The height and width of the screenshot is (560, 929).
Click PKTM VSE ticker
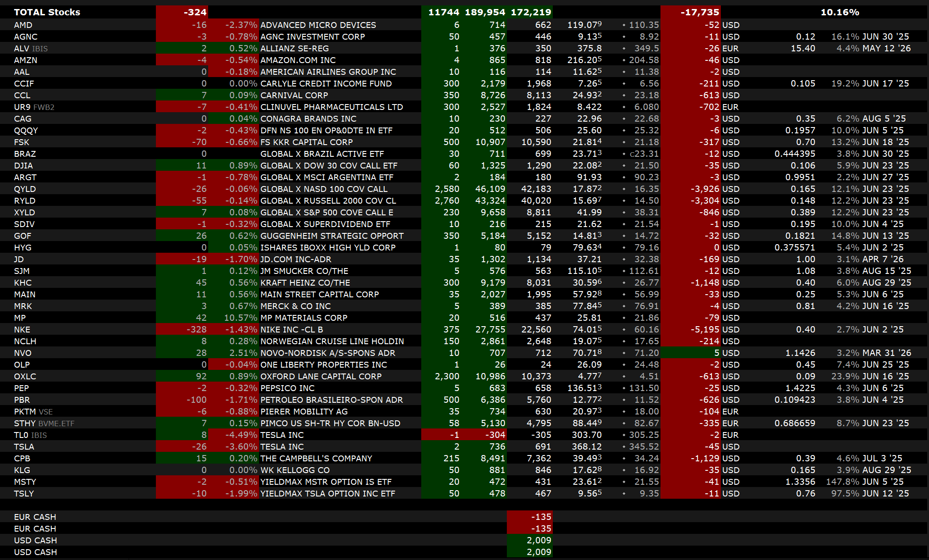pyautogui.click(x=33, y=411)
